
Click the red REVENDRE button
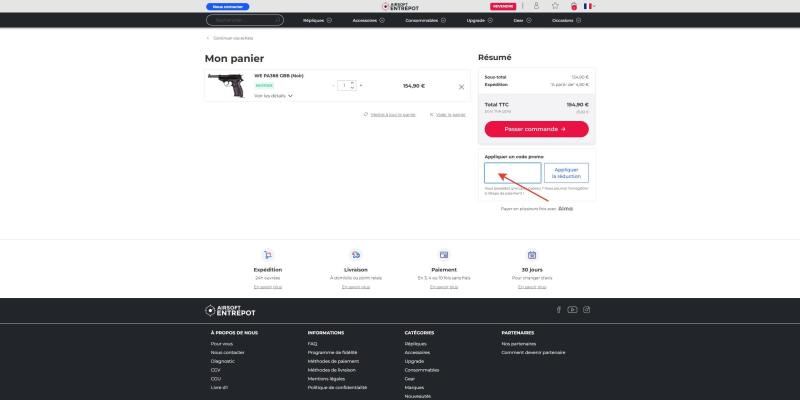(503, 7)
